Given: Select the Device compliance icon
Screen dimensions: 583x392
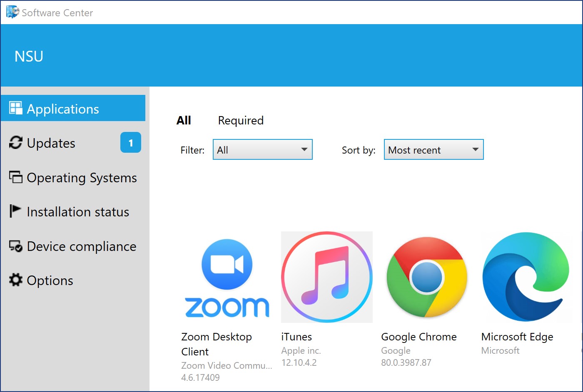Looking at the screenshot, I should pyautogui.click(x=15, y=246).
